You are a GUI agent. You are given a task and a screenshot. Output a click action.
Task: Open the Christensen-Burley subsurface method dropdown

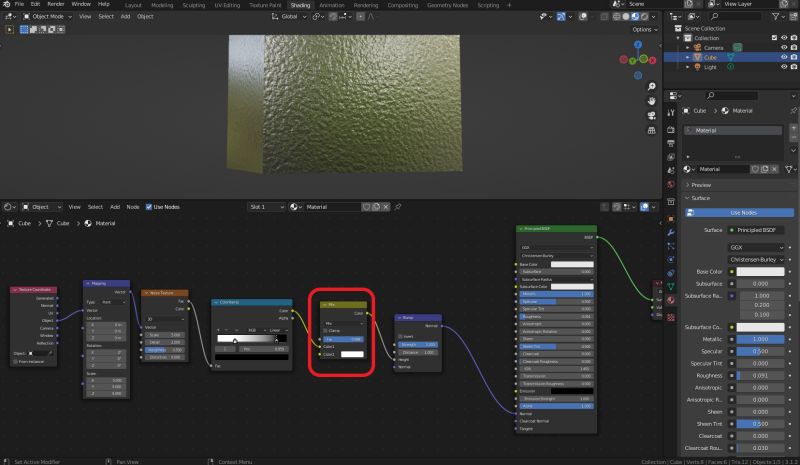[x=756, y=260]
